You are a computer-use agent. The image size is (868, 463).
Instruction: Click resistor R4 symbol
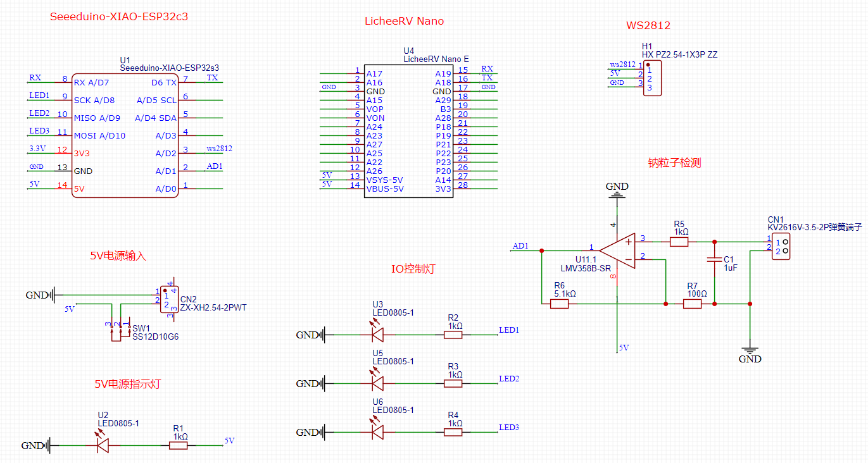coord(453,432)
